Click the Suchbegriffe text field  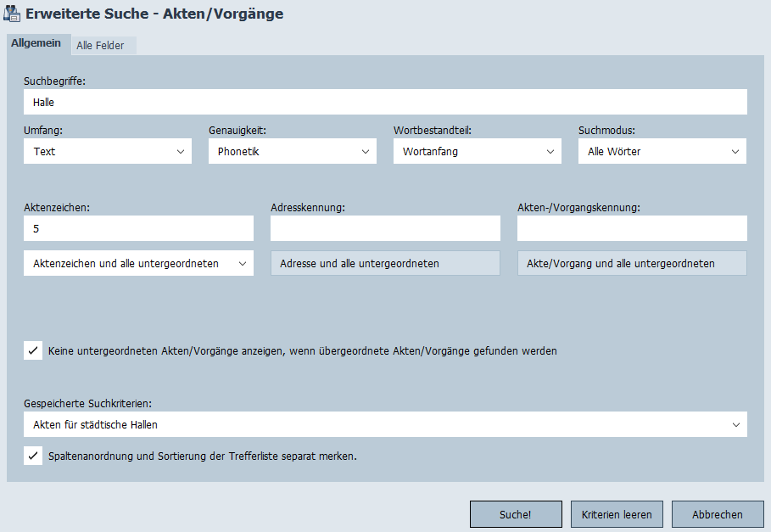[x=385, y=102]
